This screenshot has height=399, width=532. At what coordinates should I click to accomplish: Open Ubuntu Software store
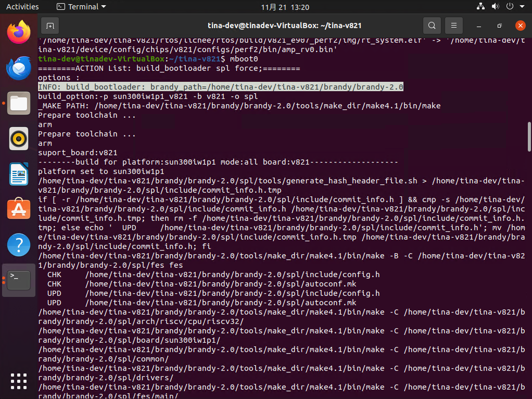(x=19, y=209)
